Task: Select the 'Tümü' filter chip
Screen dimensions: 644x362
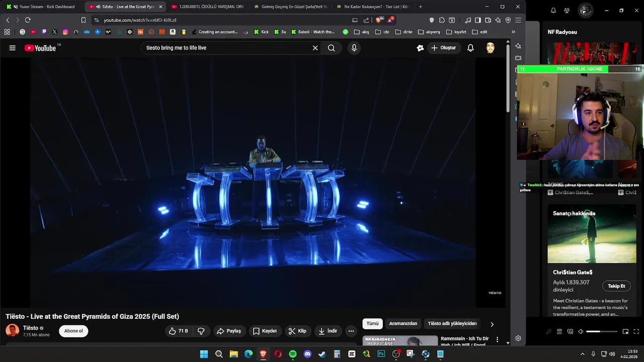Action: pyautogui.click(x=372, y=324)
